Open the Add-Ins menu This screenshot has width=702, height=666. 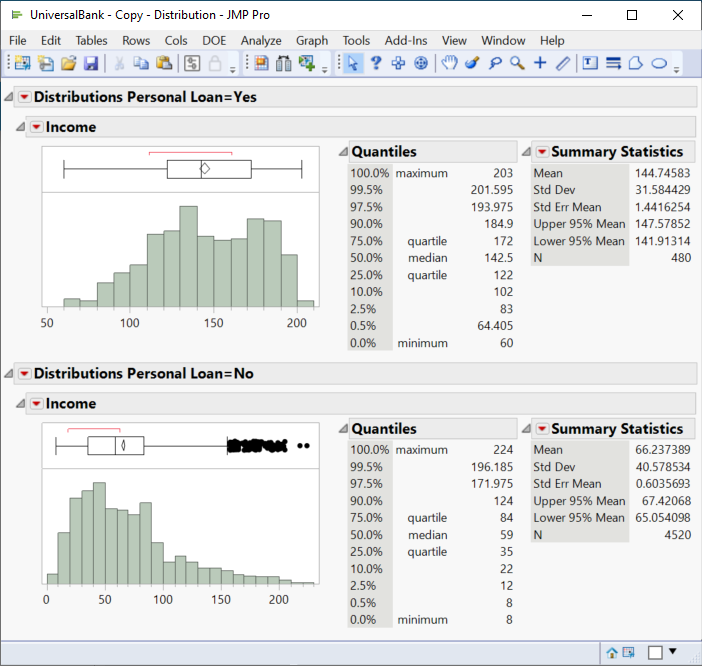[x=406, y=41]
